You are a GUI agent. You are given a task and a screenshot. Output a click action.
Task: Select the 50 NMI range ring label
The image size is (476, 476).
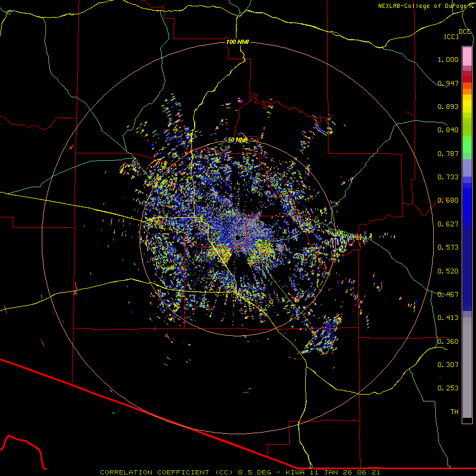237,140
